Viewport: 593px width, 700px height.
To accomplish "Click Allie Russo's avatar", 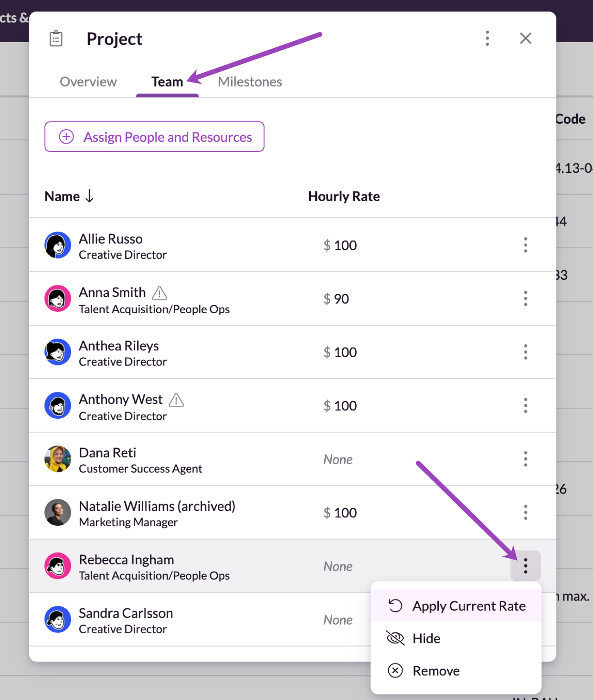I will [58, 245].
